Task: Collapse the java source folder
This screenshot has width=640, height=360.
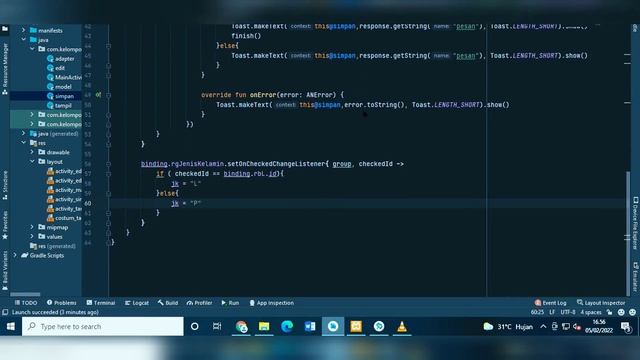Action: 24,40
